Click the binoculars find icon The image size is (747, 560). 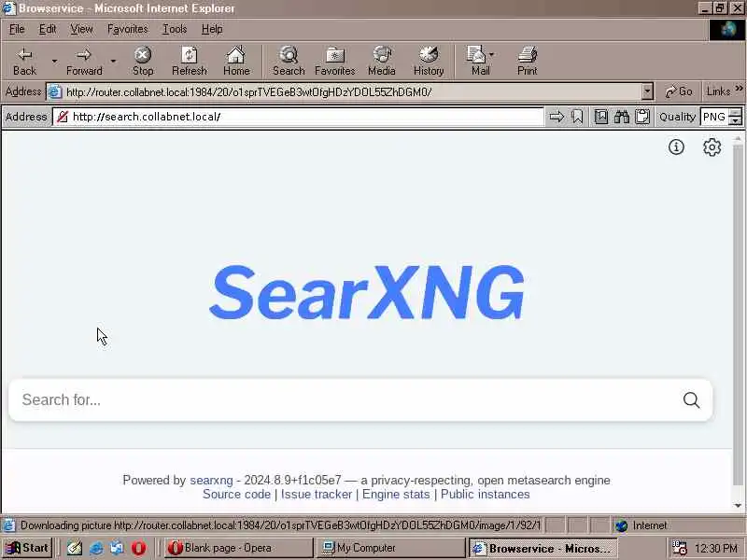click(622, 117)
